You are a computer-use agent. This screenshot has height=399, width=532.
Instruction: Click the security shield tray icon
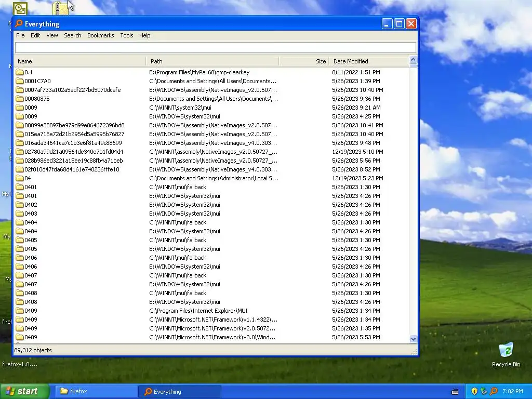coord(474,391)
